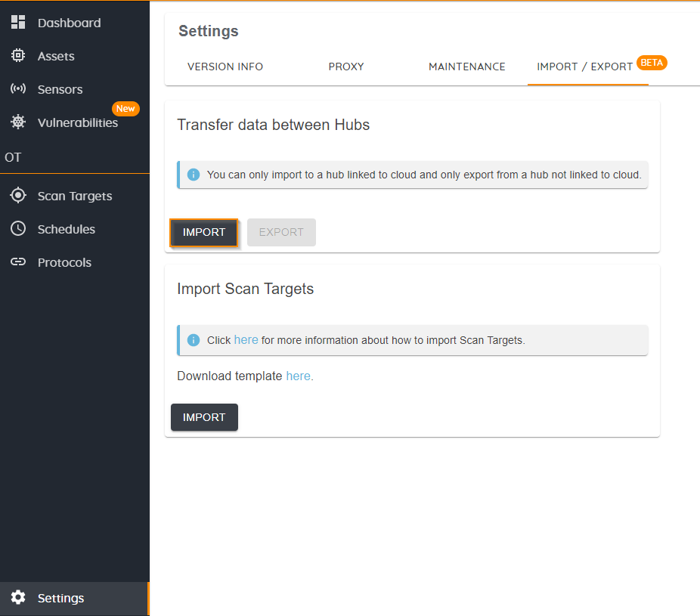This screenshot has height=616, width=700.
Task: Open Assets via its chip icon
Action: pos(18,56)
